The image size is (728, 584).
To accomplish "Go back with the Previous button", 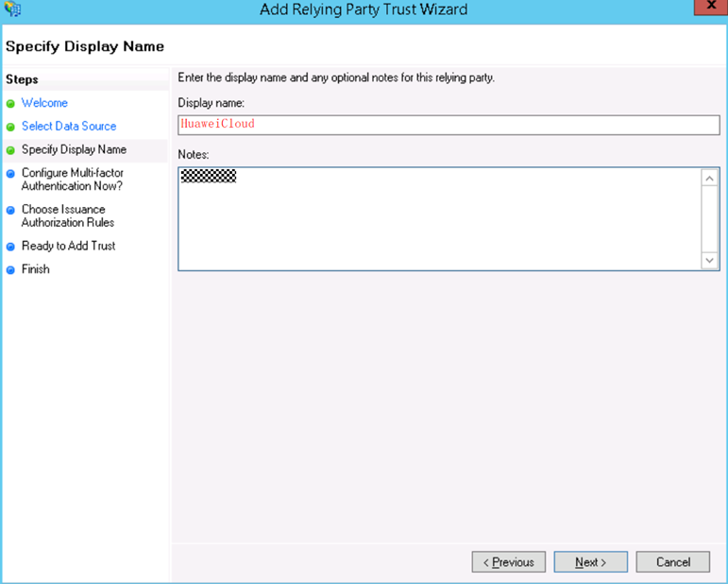I will [x=508, y=562].
